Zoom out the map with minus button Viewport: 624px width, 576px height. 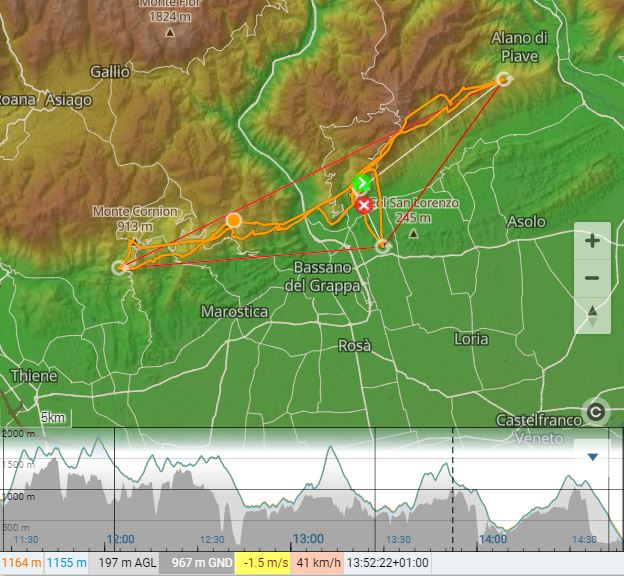coord(592,278)
